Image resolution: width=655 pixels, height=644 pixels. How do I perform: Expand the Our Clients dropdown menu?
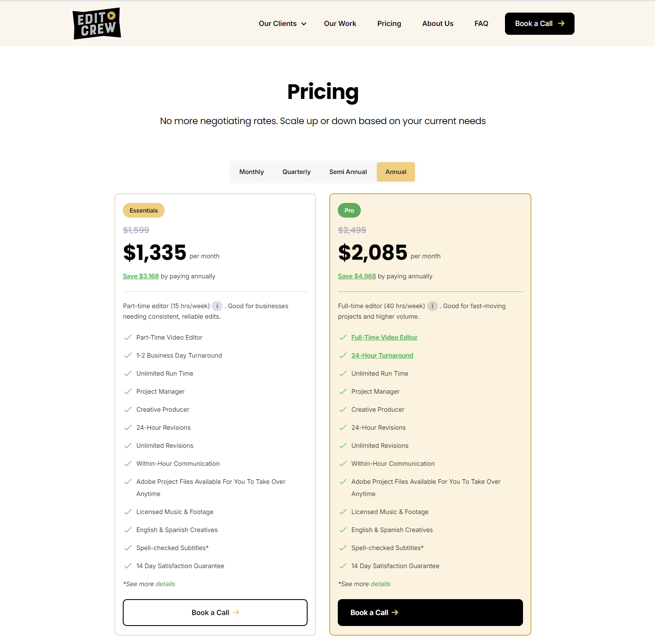click(x=282, y=23)
